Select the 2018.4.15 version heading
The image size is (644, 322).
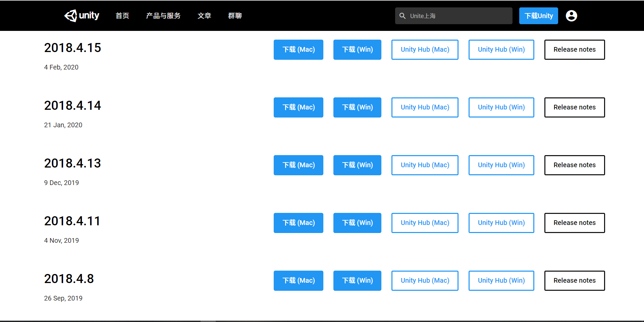[72, 48]
